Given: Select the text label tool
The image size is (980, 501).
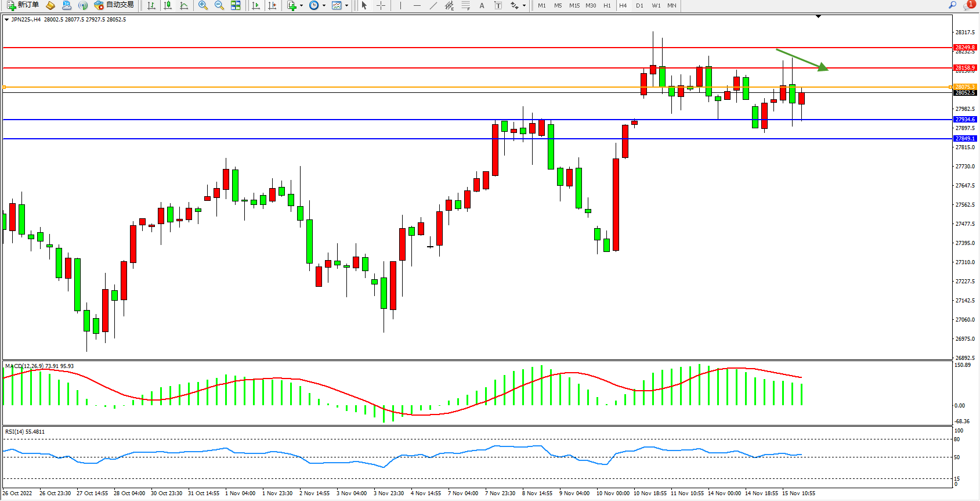Looking at the screenshot, I should point(482,5).
